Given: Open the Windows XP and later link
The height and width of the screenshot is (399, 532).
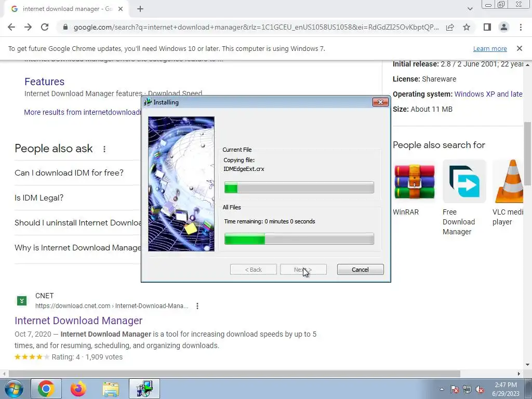Looking at the screenshot, I should click(488, 94).
